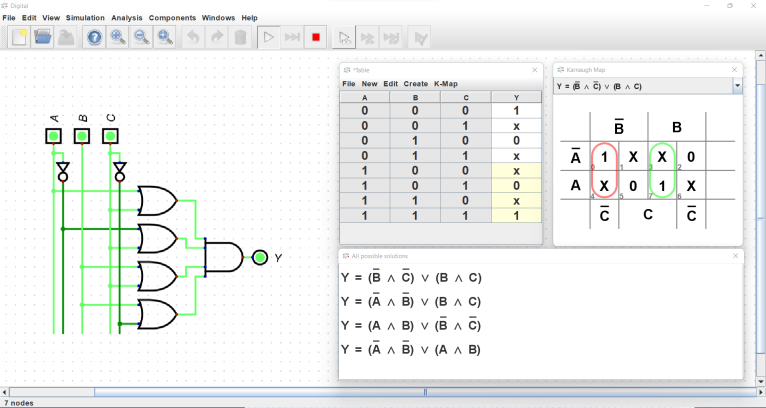Click the Zoom Out magnifier icon
Screen dimensions: 766x408
coord(142,37)
